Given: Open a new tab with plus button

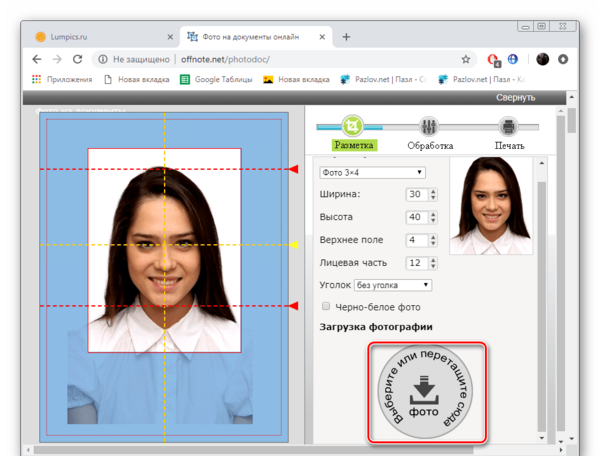Looking at the screenshot, I should (x=346, y=37).
